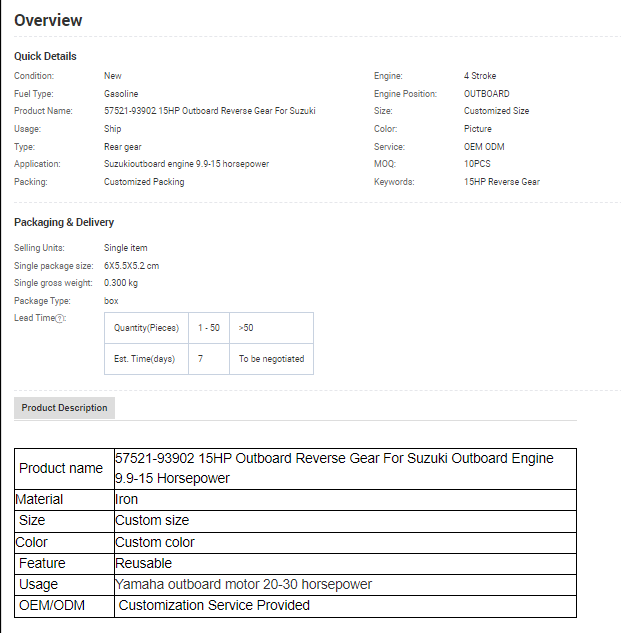Viewport: 621px width, 633px height.
Task: Click the To be negotiated cell
Action: point(271,359)
